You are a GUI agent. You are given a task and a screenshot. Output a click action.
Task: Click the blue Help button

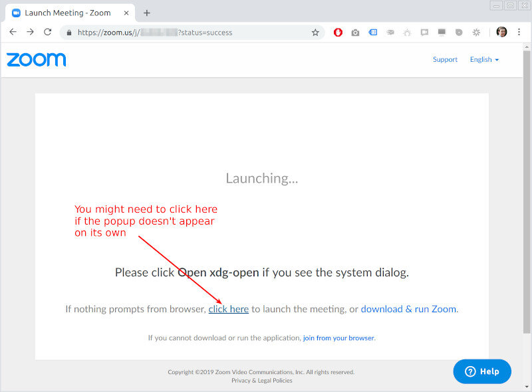point(482,371)
